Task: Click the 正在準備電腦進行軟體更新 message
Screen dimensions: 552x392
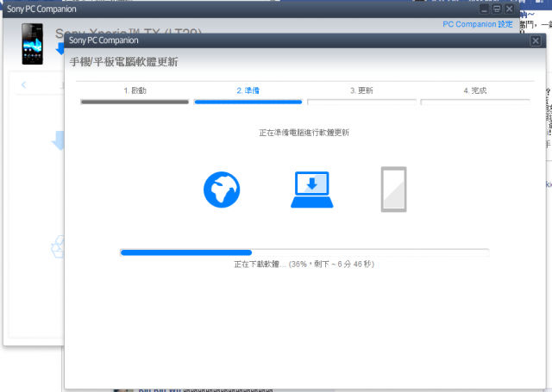Action: point(304,133)
